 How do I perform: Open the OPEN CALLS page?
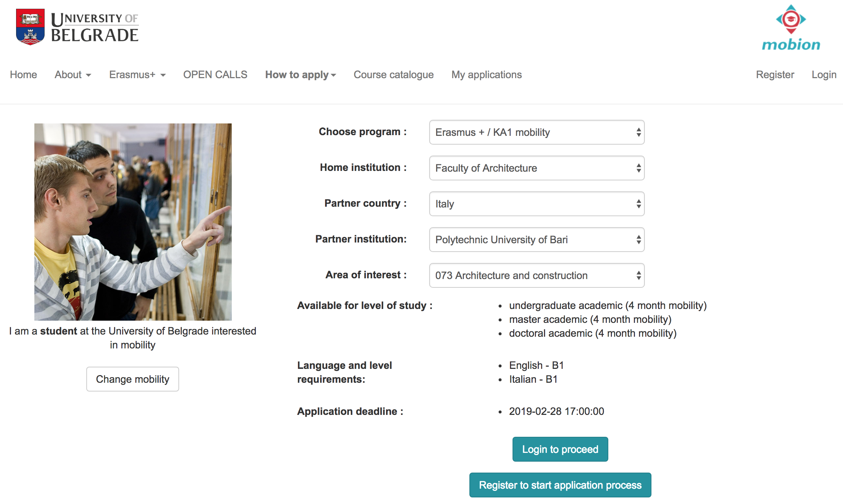[215, 75]
